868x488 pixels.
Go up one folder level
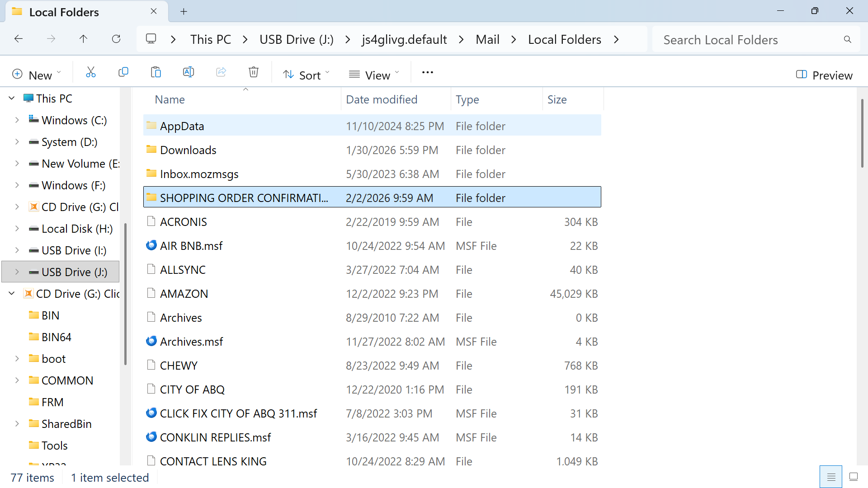pos(83,39)
